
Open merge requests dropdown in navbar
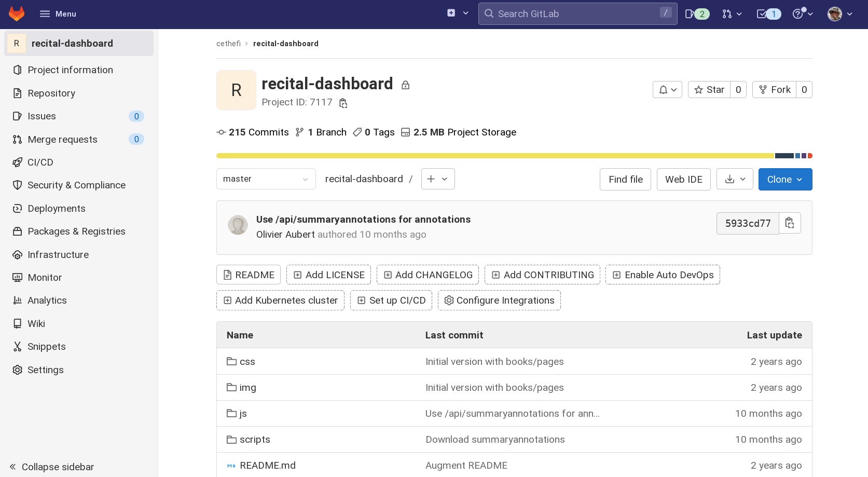tap(732, 14)
